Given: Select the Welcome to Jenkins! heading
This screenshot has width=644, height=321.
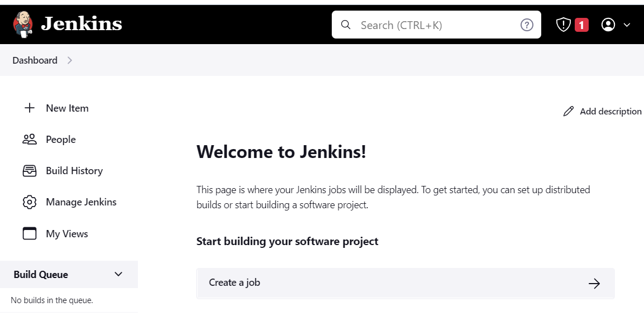Looking at the screenshot, I should tap(282, 152).
